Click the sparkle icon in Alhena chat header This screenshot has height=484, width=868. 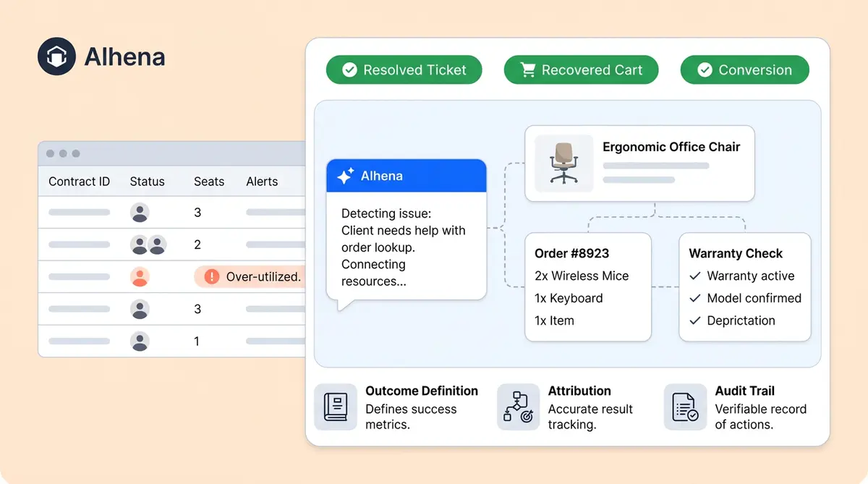click(345, 176)
